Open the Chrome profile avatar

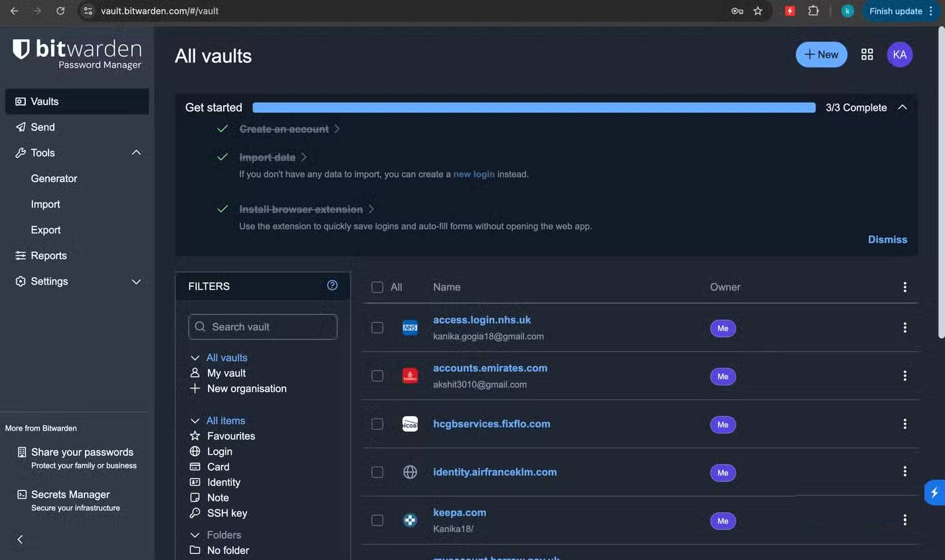click(x=847, y=11)
